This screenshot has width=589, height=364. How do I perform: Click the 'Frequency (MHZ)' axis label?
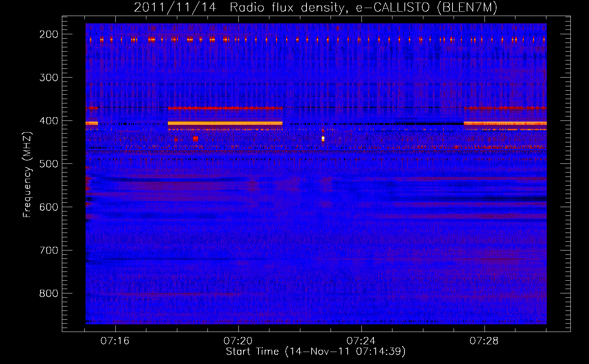[27, 175]
